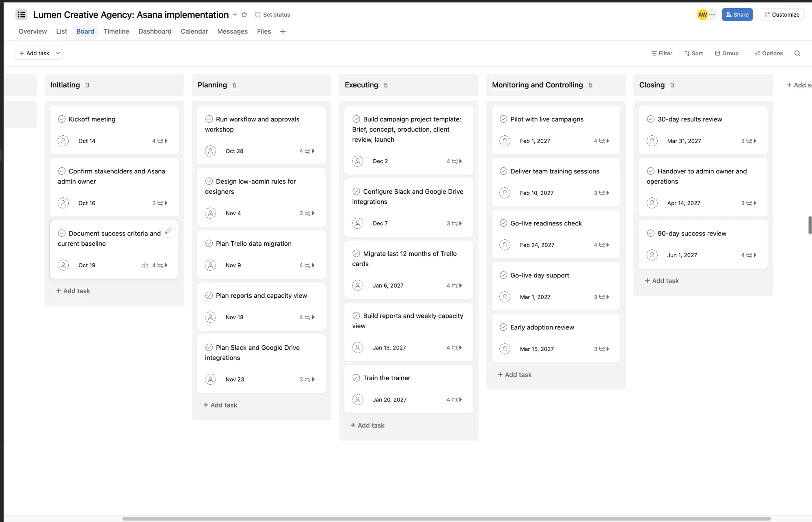The height and width of the screenshot is (522, 812).
Task: Mark Confirm stakeholders and Asana admin owner complete
Action: (62, 171)
